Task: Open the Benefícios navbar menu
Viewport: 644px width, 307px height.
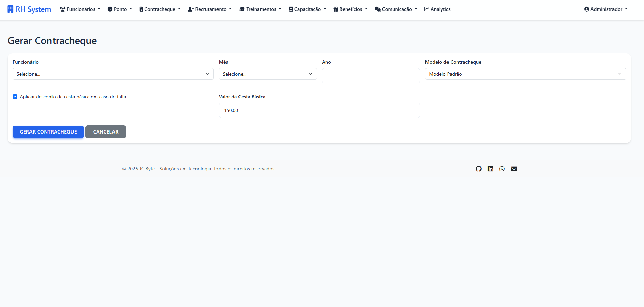Action: 350,9
